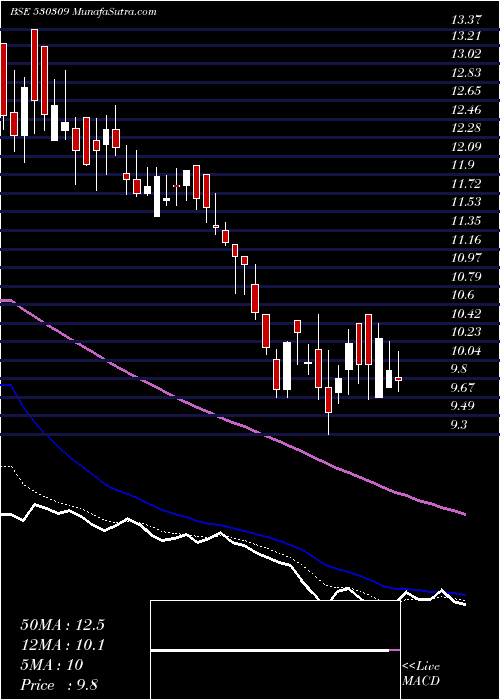Click the <<Live MACD label

click(x=421, y=674)
